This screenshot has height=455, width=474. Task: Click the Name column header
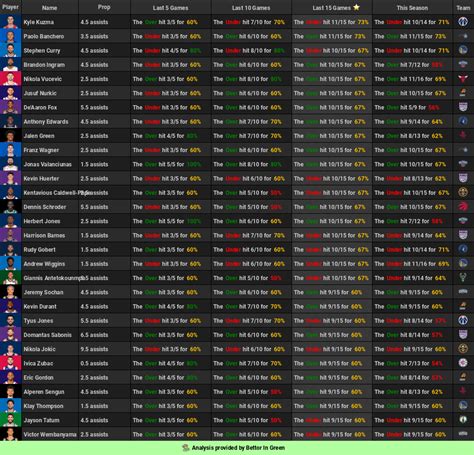click(x=49, y=8)
